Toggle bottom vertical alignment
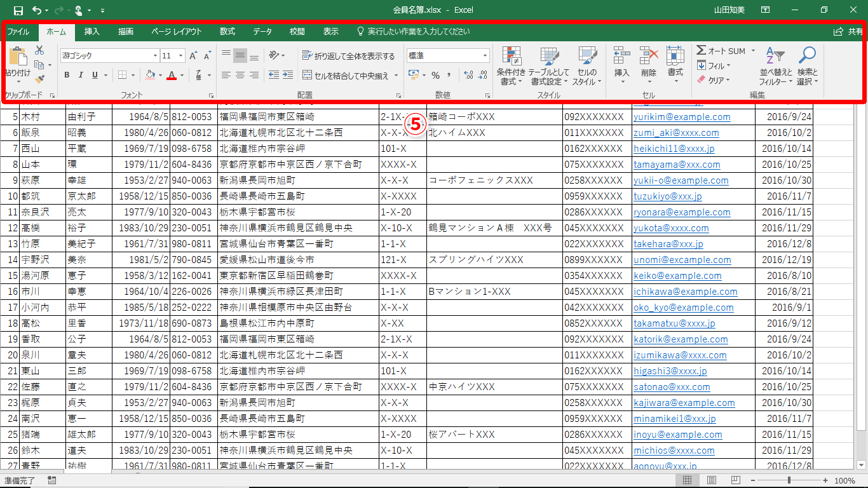 pyautogui.click(x=254, y=56)
